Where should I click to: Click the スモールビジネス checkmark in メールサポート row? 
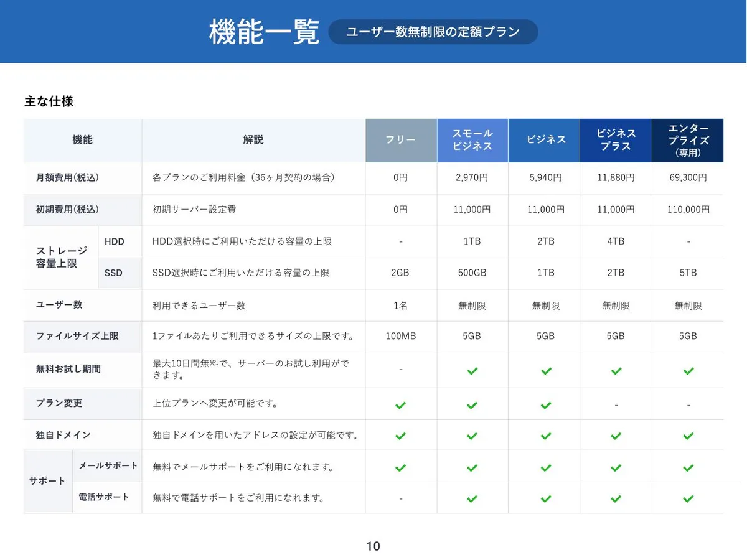click(472, 467)
